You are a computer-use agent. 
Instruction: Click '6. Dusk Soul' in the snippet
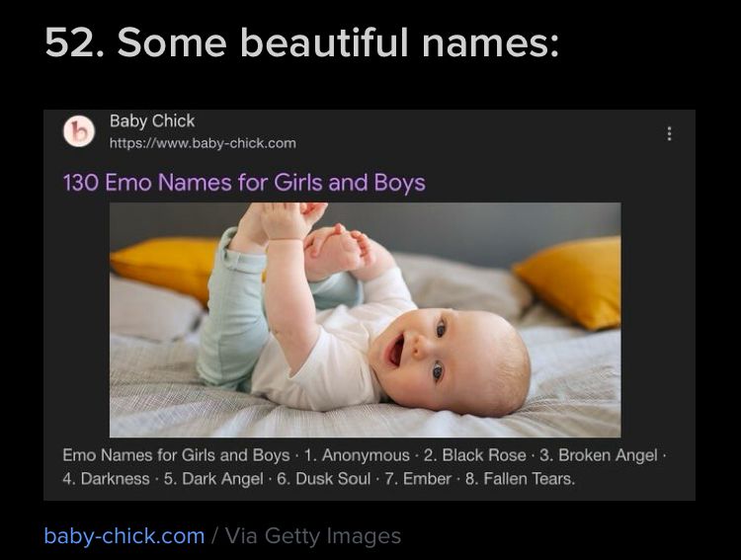point(324,479)
